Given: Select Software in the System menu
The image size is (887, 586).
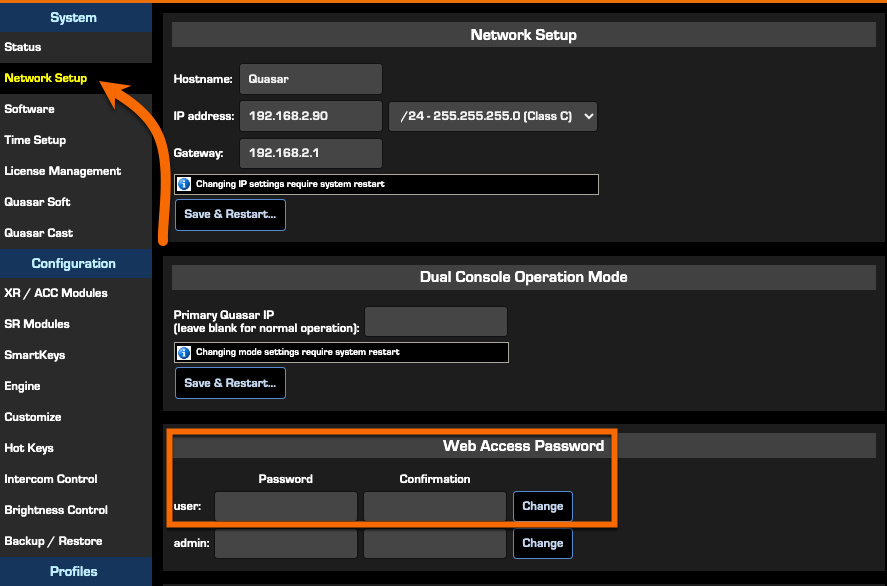Looking at the screenshot, I should (30, 109).
